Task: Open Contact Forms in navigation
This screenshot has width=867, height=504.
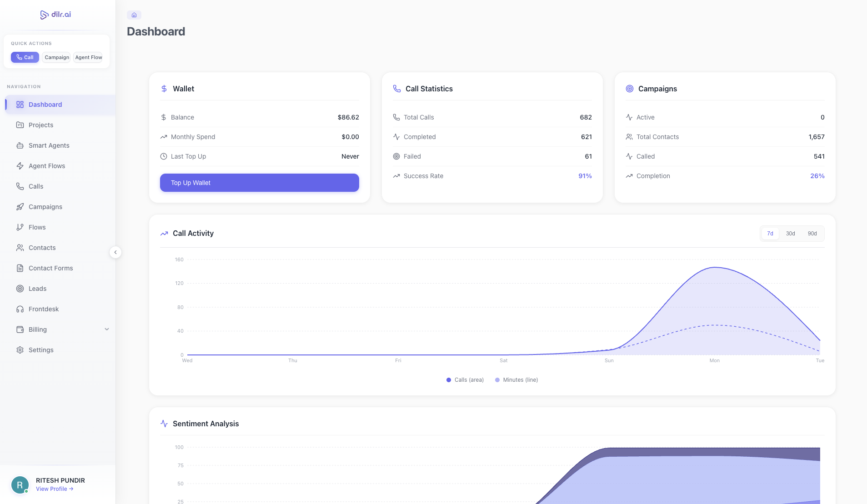Action: pos(60,268)
